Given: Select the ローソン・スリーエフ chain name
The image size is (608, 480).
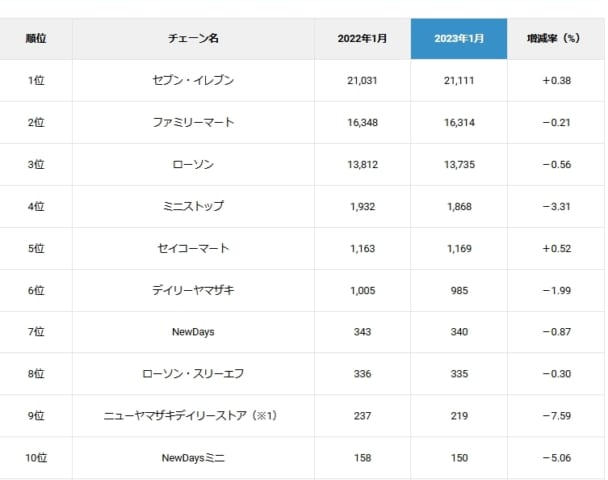Looking at the screenshot, I should [194, 374].
